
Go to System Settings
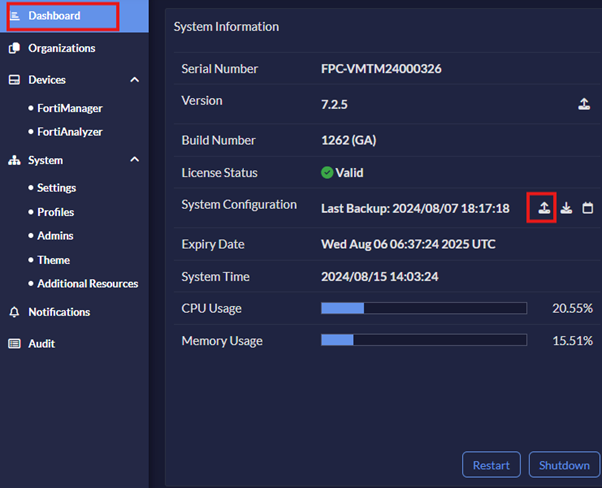click(x=57, y=188)
